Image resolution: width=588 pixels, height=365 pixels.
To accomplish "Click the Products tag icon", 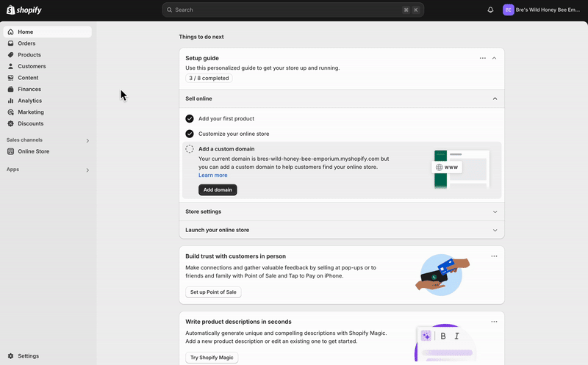I will click(11, 54).
